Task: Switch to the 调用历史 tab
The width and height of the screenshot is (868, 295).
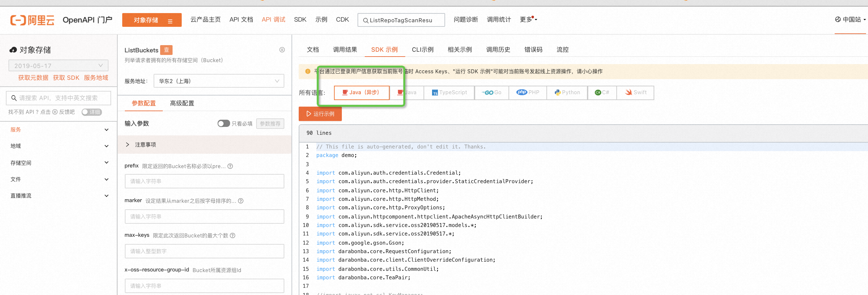Action: coord(498,50)
